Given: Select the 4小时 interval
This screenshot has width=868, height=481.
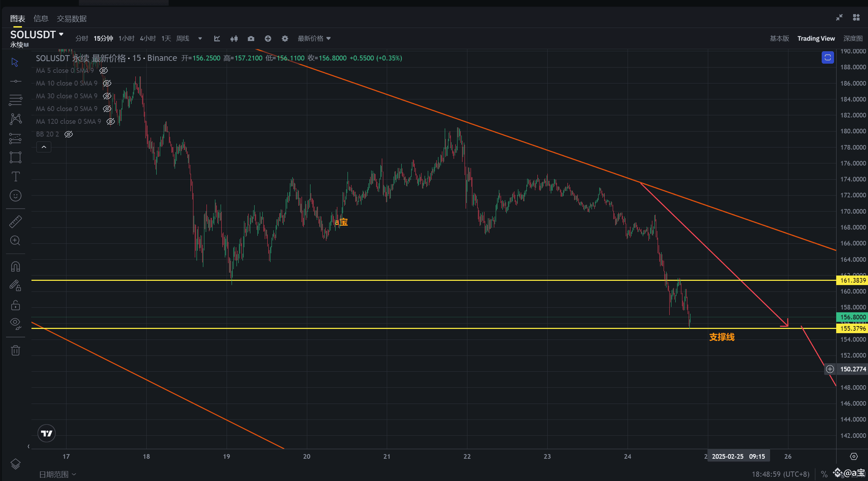Looking at the screenshot, I should coord(148,39).
